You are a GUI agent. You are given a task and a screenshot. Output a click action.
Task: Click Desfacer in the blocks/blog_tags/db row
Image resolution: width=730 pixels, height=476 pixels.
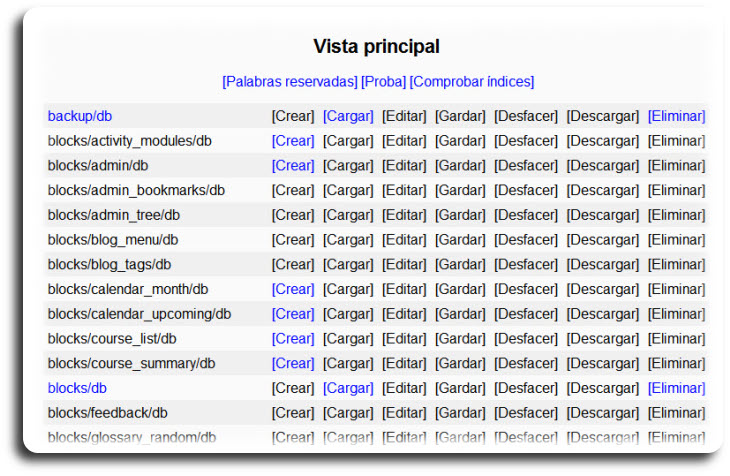click(526, 265)
